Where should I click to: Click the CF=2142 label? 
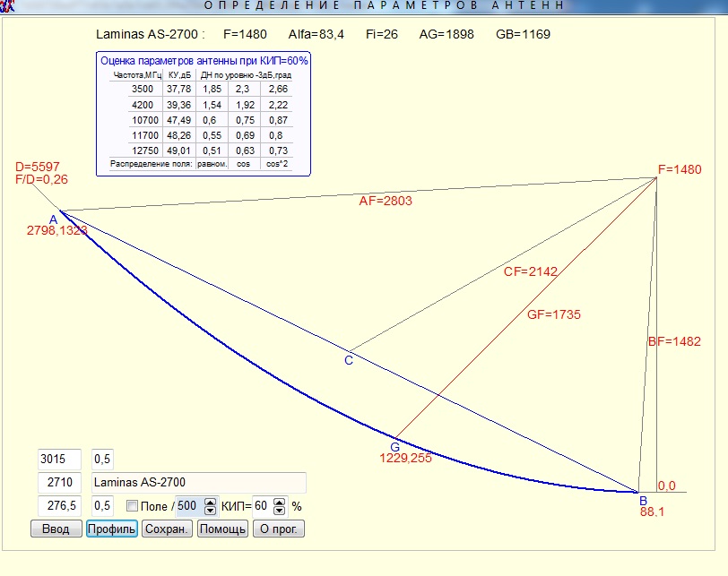(530, 271)
